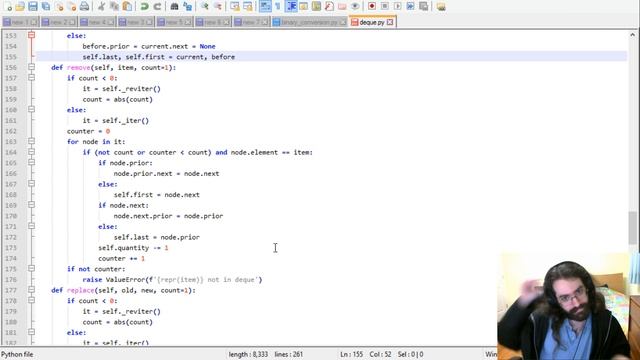Open Replace dialog from toolbar icon
This screenshot has height=360, width=640.
187,7
